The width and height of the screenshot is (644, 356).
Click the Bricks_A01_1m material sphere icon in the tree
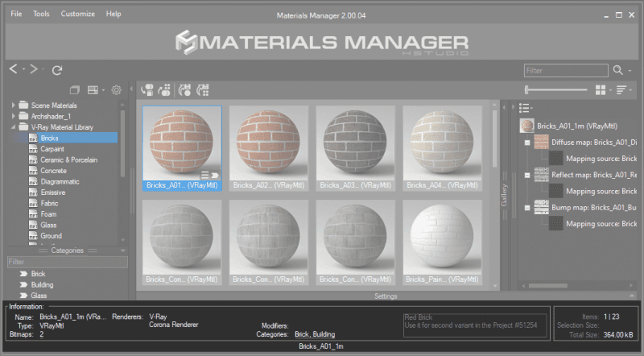coord(527,126)
